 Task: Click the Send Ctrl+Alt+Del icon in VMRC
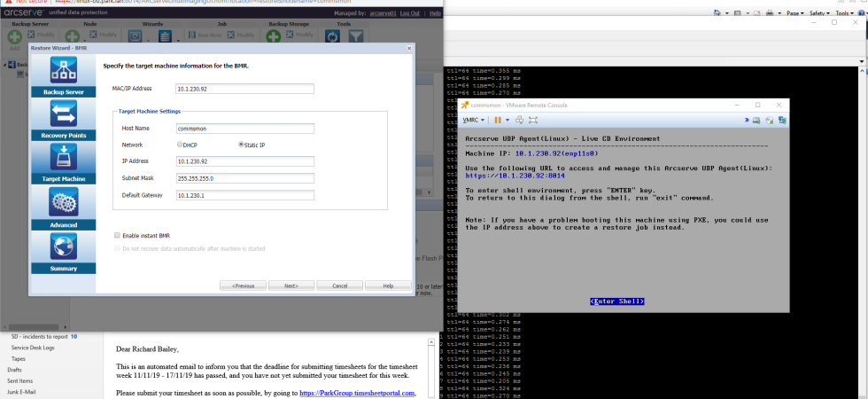pos(519,120)
